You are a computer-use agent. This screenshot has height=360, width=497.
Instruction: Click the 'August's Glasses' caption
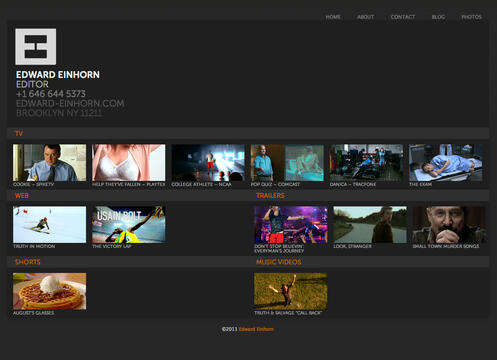[33, 313]
